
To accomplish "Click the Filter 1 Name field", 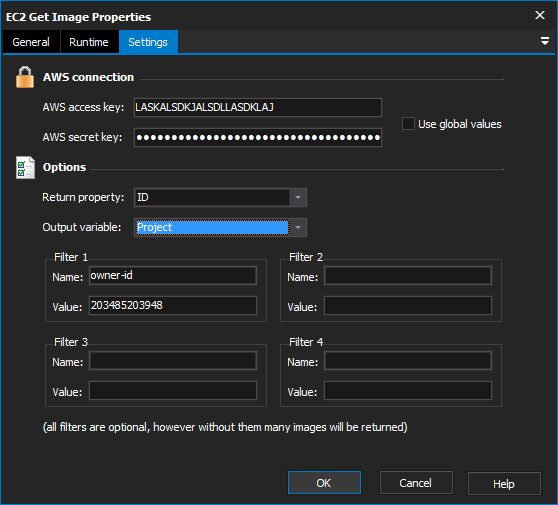I will (173, 275).
